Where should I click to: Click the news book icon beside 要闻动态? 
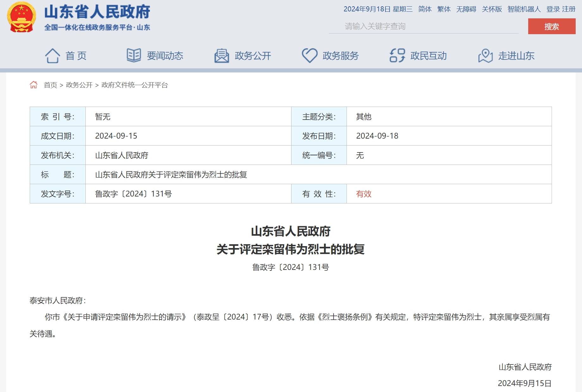pyautogui.click(x=134, y=55)
